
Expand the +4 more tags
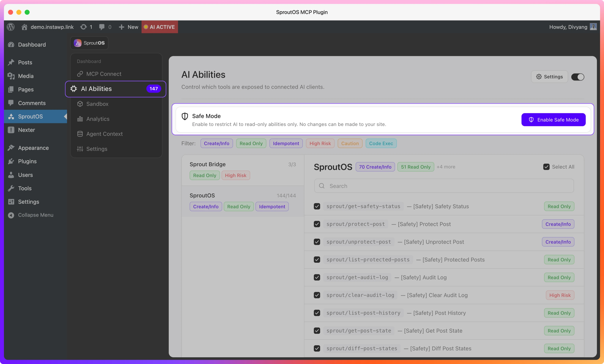tap(446, 167)
